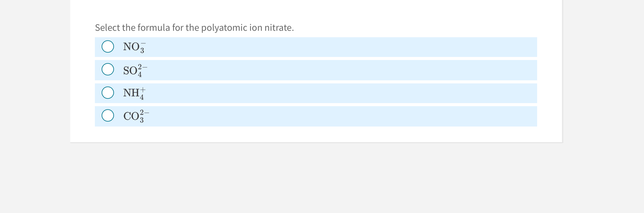The image size is (644, 213).
Task: Select the second answer choice circle
Action: tap(107, 70)
